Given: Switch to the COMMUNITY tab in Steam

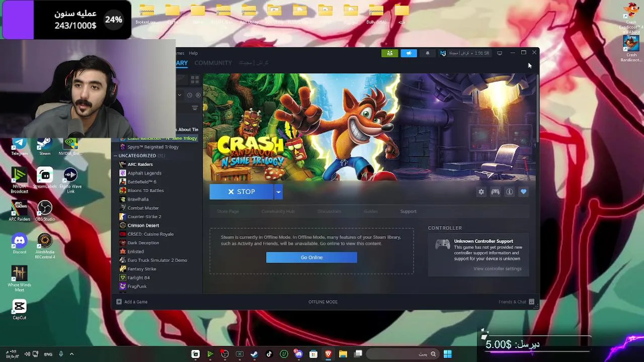Looking at the screenshot, I should [213, 63].
